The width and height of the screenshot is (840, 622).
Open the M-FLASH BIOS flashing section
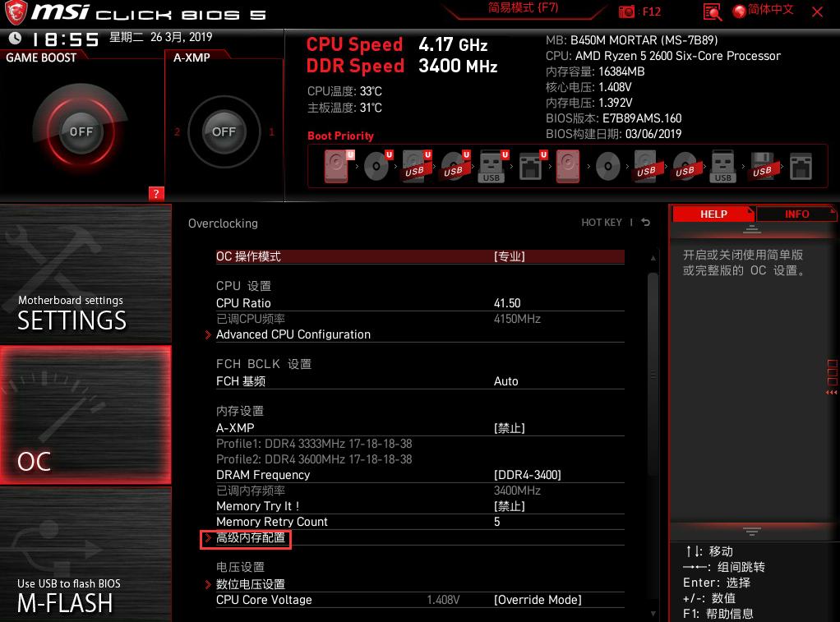tap(85, 555)
